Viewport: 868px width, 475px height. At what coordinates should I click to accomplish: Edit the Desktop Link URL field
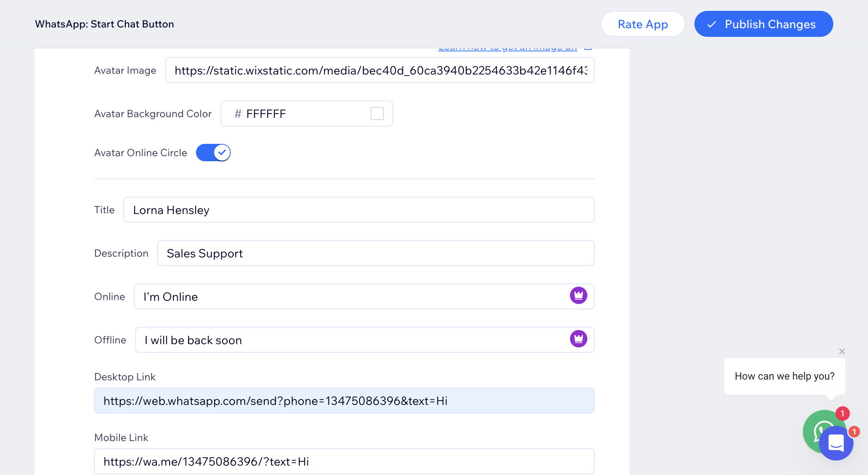tap(344, 401)
